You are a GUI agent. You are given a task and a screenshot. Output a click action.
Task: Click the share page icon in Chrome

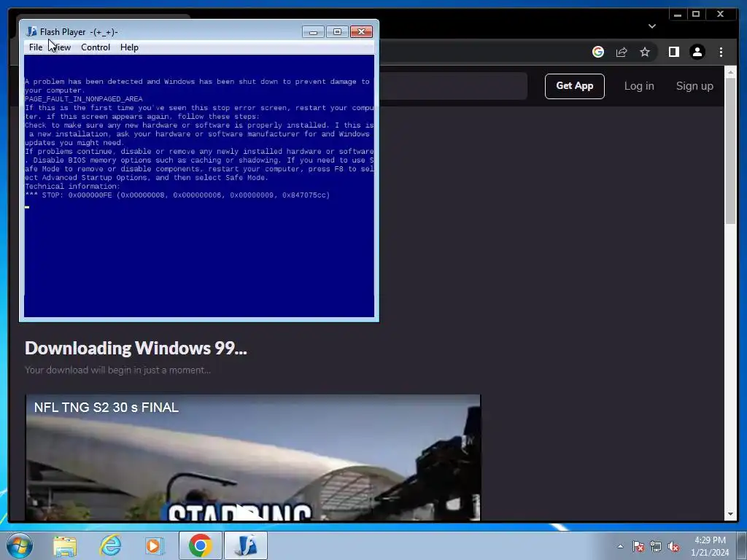click(622, 52)
